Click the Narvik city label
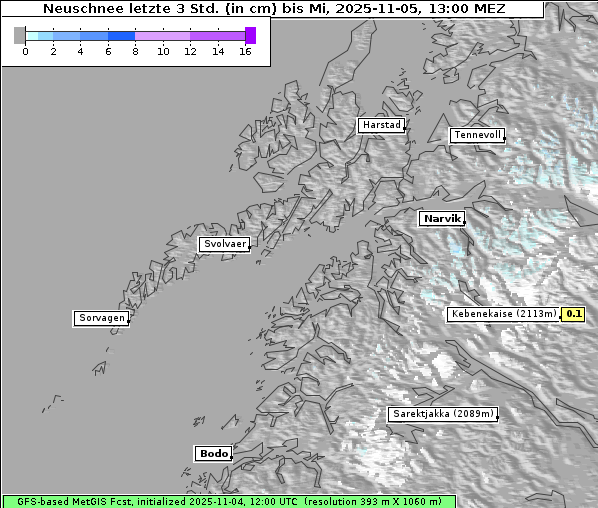The width and height of the screenshot is (598, 508). click(442, 219)
